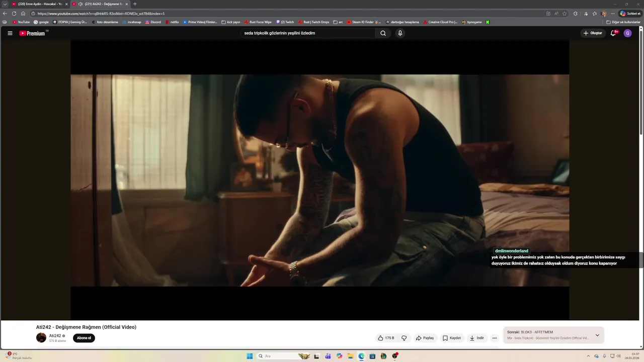Go to the browser home page
Image resolution: width=644 pixels, height=362 pixels.
(23, 14)
